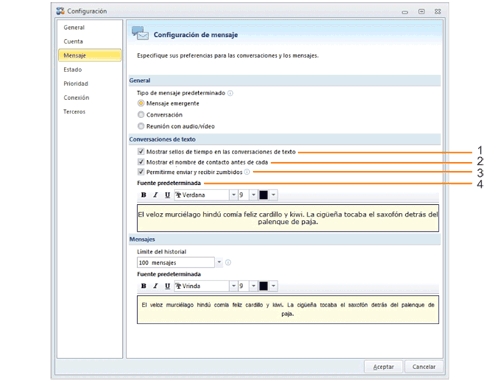This screenshot has width=500, height=381.
Task: Select Mensaje emergente radio button
Action: (x=141, y=103)
